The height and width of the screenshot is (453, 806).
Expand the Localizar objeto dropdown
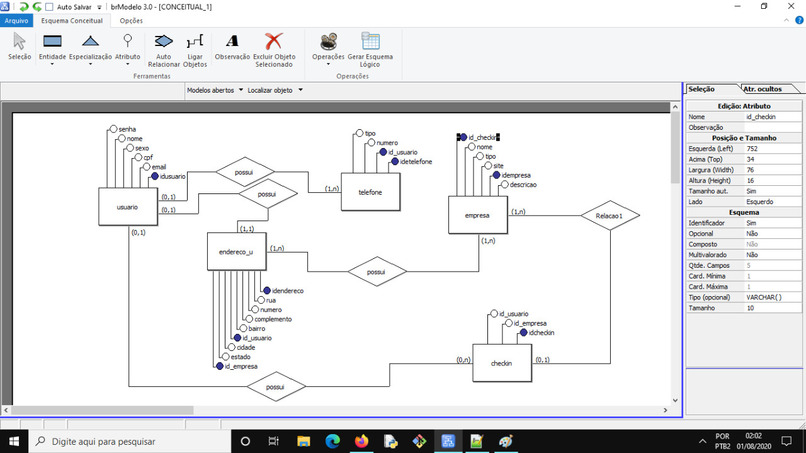[275, 90]
